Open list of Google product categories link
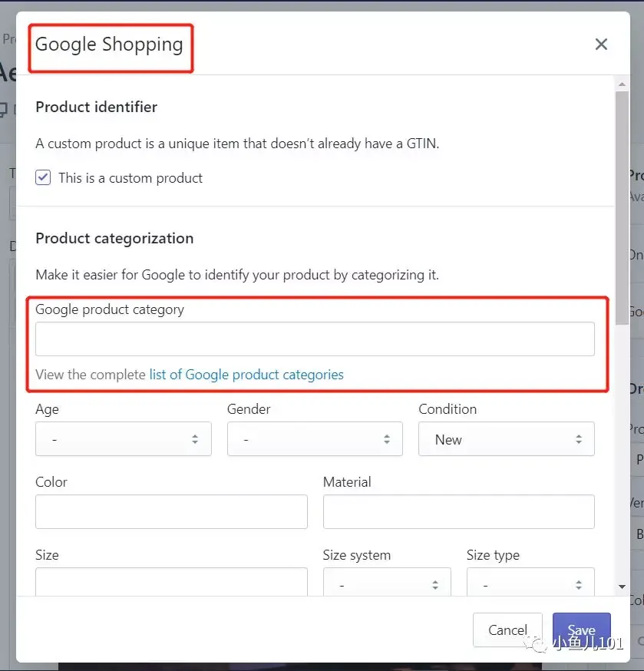The image size is (644, 671). pos(246,375)
